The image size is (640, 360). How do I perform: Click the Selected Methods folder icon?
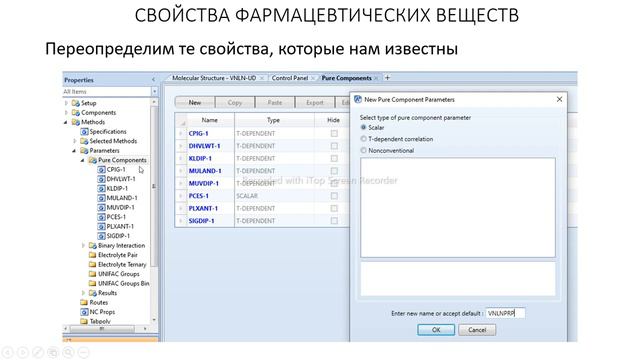coord(84,141)
